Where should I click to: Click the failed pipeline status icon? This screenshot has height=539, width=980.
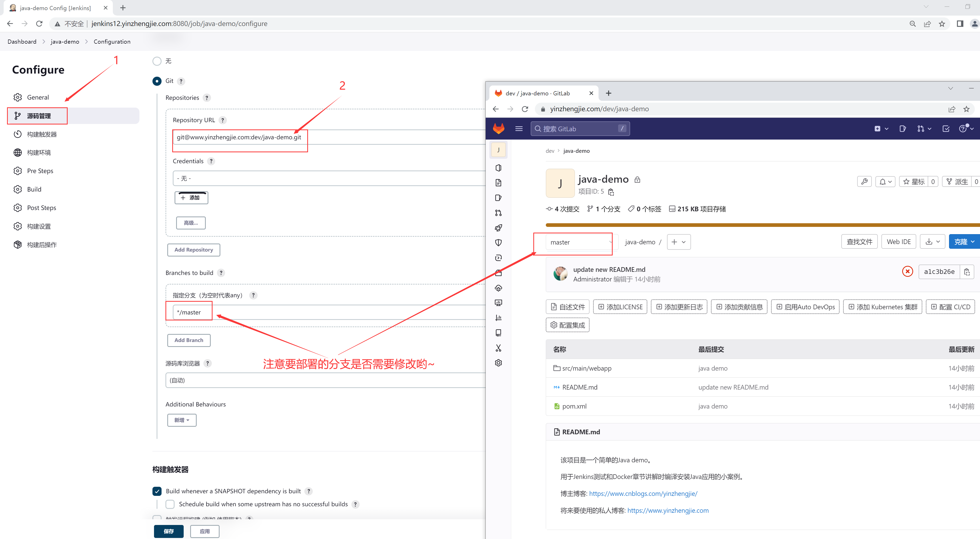907,271
